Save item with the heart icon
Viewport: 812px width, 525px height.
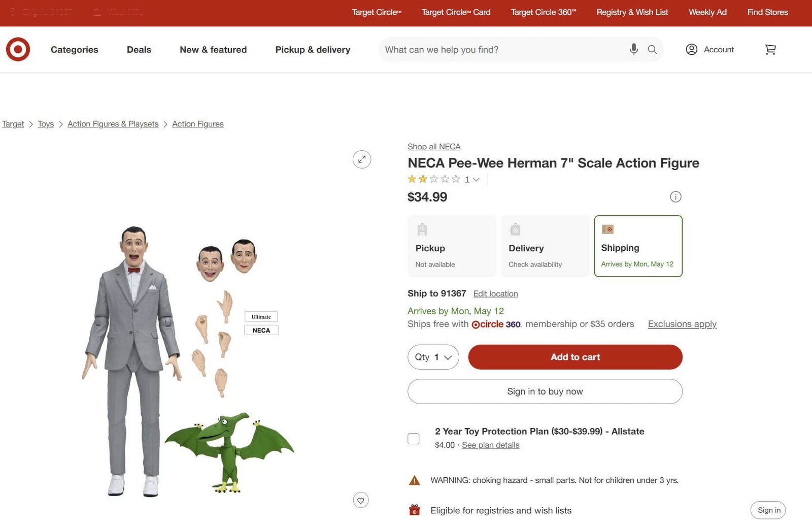[x=360, y=500]
